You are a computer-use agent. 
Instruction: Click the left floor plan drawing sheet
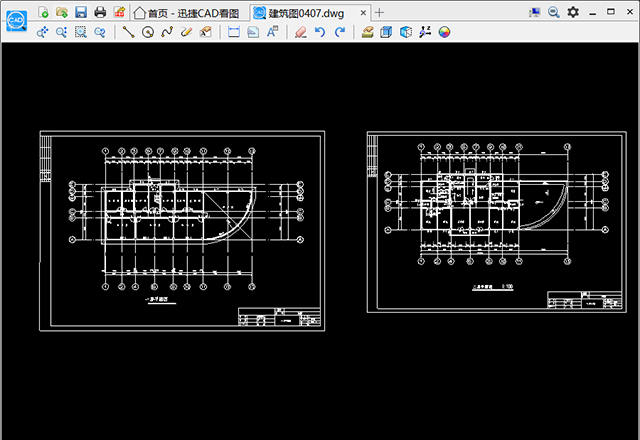pyautogui.click(x=182, y=231)
